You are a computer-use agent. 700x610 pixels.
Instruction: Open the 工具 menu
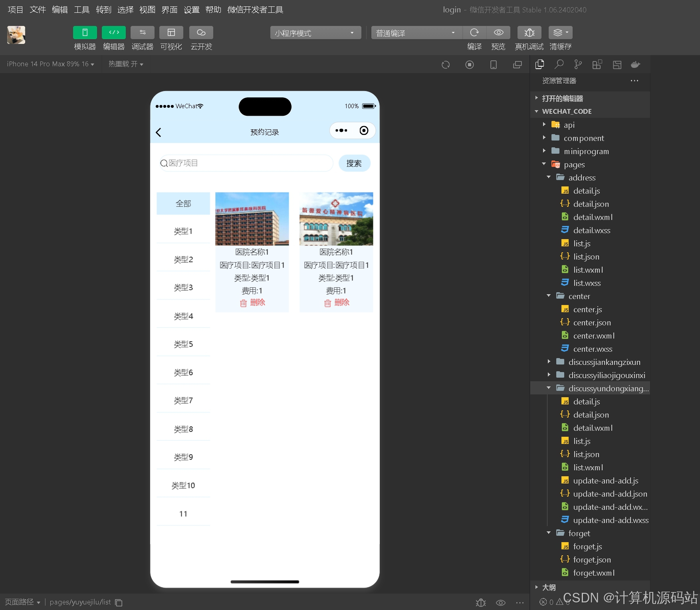coord(82,10)
